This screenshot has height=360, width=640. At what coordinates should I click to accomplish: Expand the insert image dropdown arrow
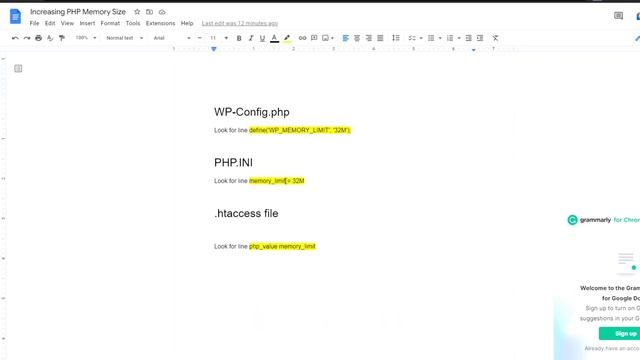(333, 38)
